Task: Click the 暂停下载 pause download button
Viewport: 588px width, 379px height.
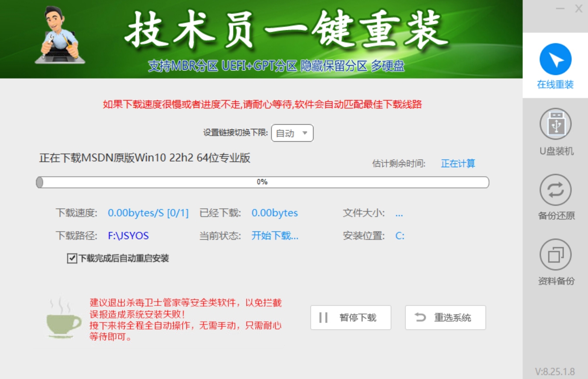Action: pos(351,318)
